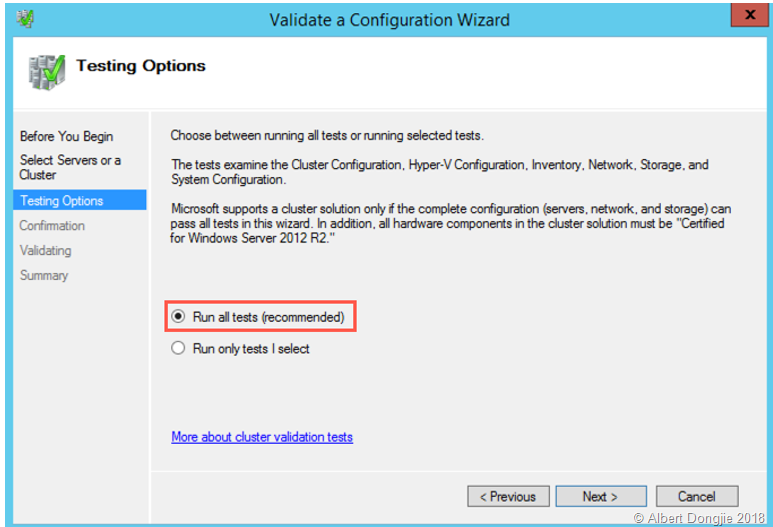Click the wizard icon in the title bar
Viewport: 773px width, 527px height.
pos(26,19)
